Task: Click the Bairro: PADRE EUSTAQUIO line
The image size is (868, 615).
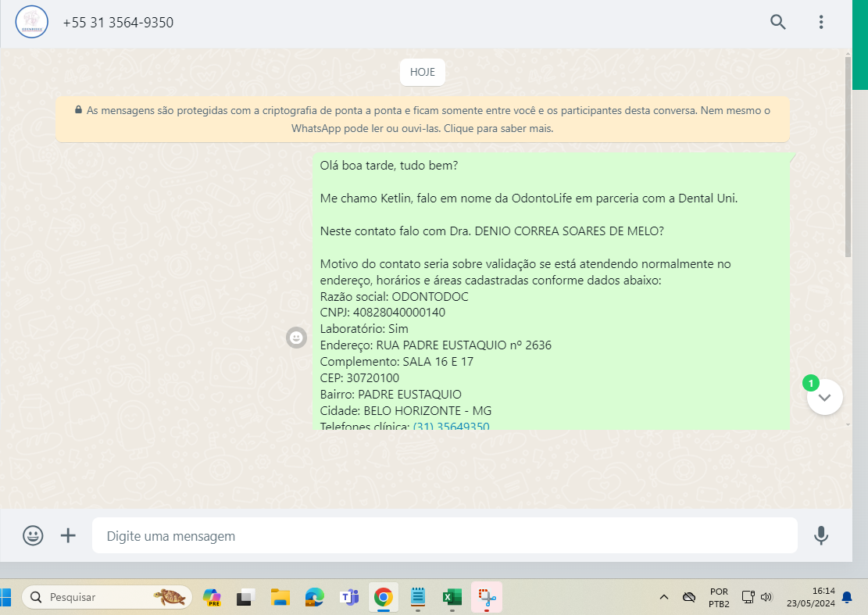Action: [x=391, y=395]
